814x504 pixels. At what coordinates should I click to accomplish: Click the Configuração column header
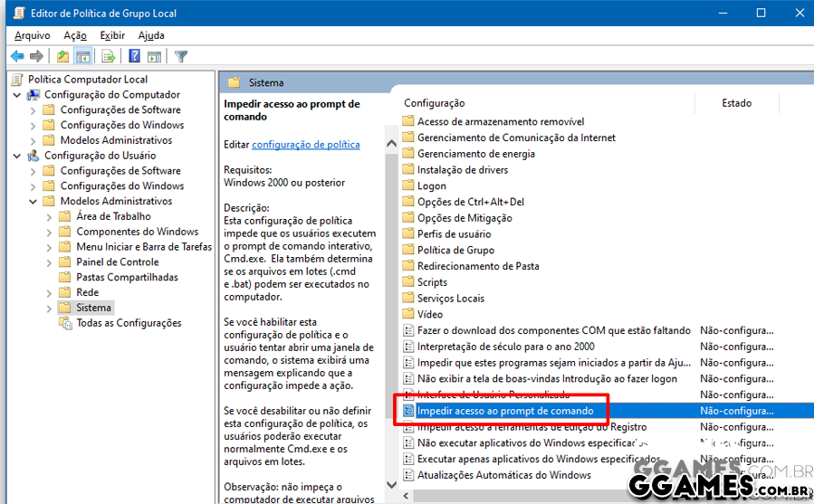[x=434, y=103]
